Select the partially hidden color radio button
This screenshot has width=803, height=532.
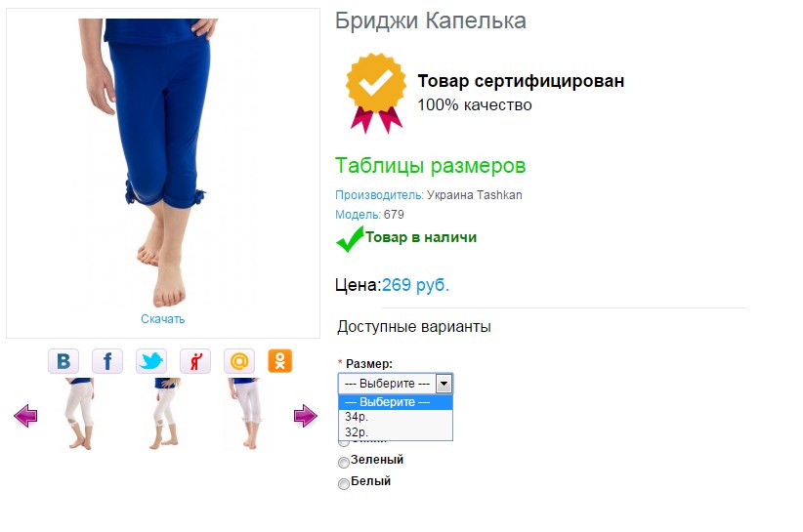click(x=344, y=442)
